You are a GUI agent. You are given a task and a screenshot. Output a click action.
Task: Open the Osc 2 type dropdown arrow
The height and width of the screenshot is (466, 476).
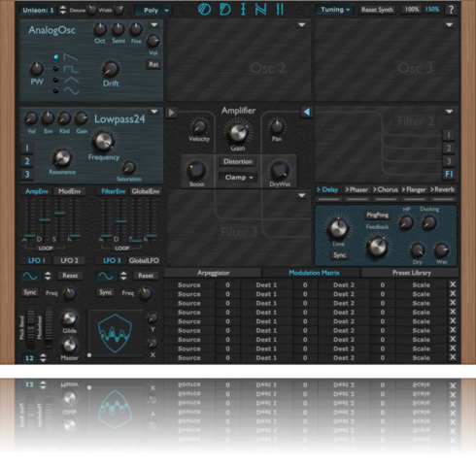[x=301, y=25]
